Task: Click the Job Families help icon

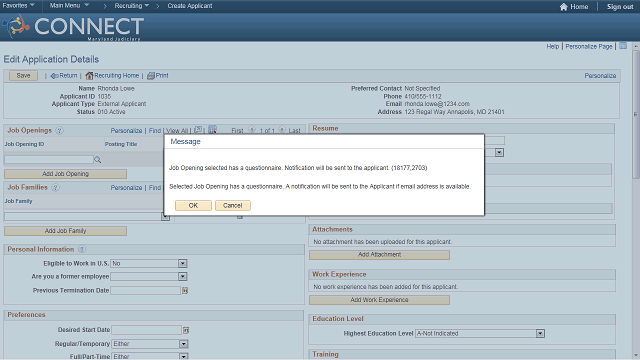Action: (x=56, y=187)
